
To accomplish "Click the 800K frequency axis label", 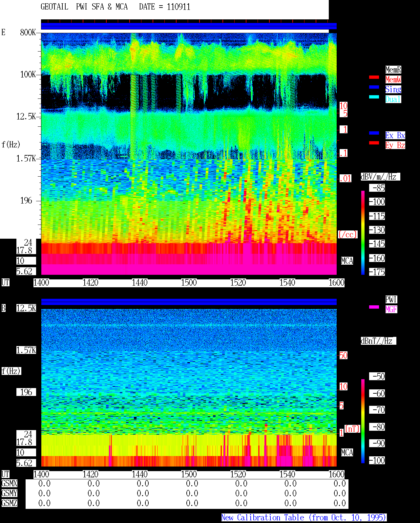I will click(28, 33).
